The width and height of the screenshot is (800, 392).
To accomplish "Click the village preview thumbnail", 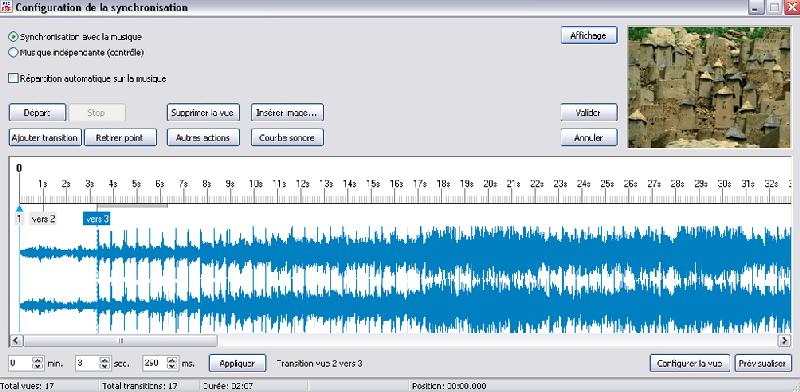I will [710, 87].
